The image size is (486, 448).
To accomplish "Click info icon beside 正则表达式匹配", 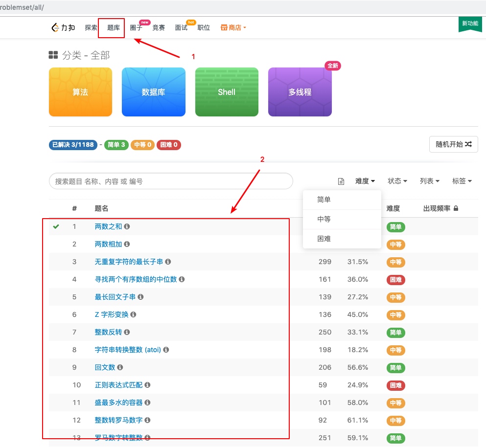I will (147, 385).
